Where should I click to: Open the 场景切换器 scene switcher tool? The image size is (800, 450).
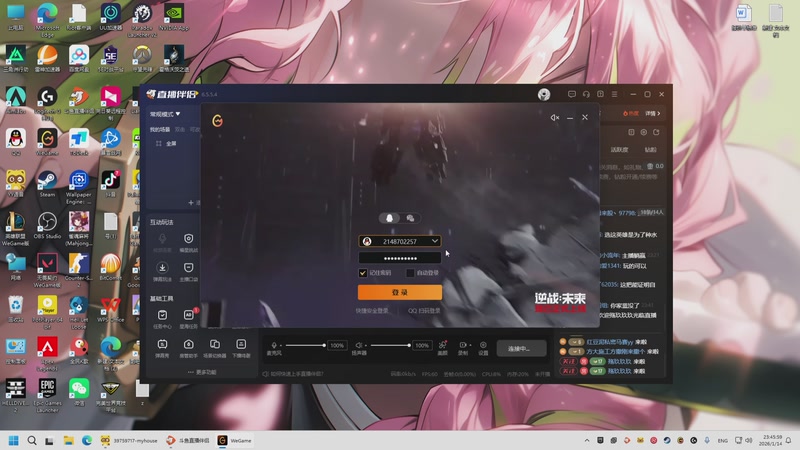tap(215, 348)
